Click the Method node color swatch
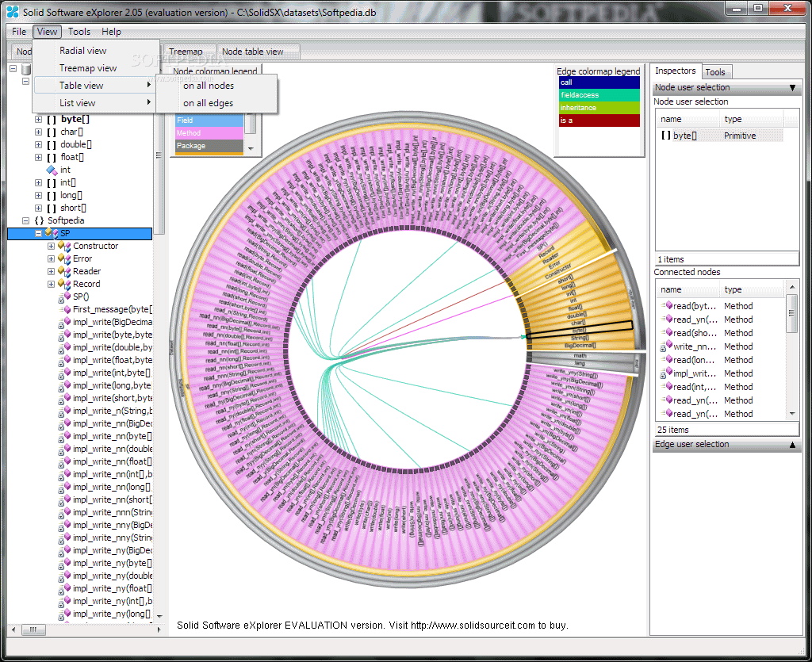The image size is (812, 662). coord(209,133)
